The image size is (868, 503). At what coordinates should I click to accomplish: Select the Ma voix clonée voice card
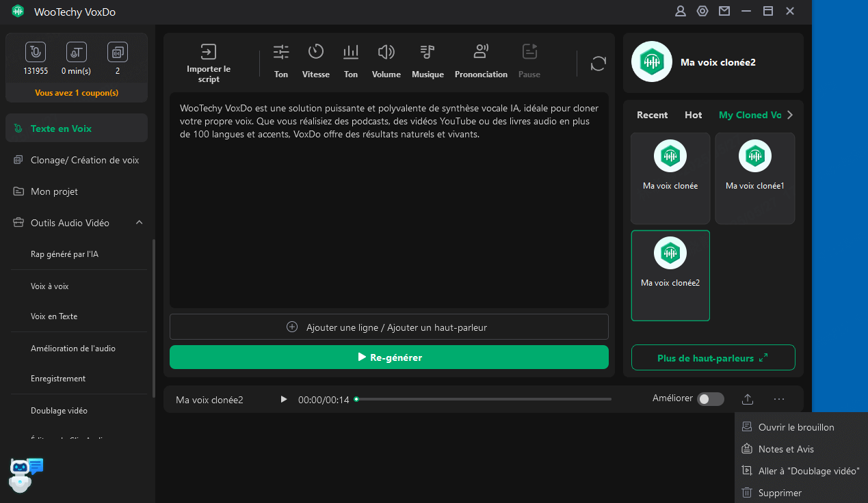tap(670, 178)
